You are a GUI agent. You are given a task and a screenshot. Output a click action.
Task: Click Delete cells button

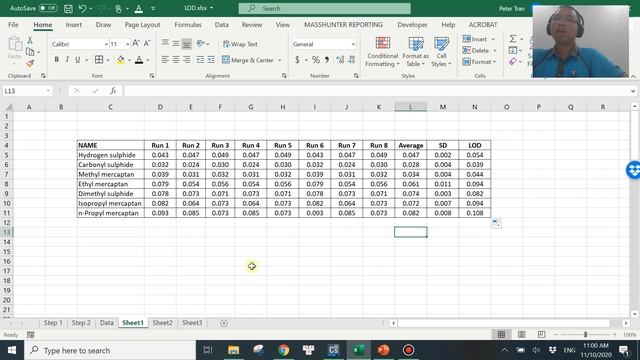476,51
